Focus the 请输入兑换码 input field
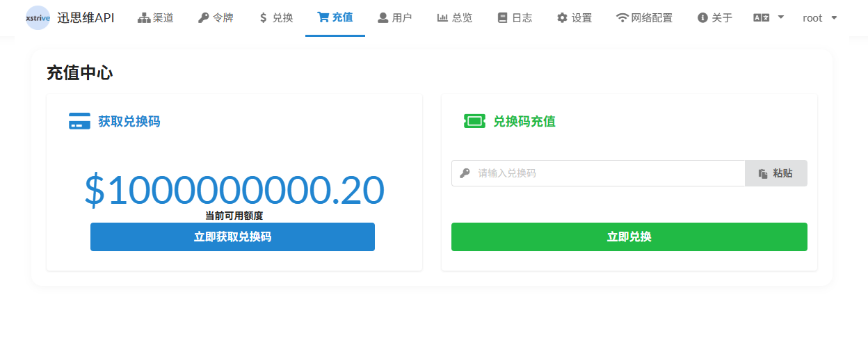Screen dimensions: 868x359 [598, 173]
